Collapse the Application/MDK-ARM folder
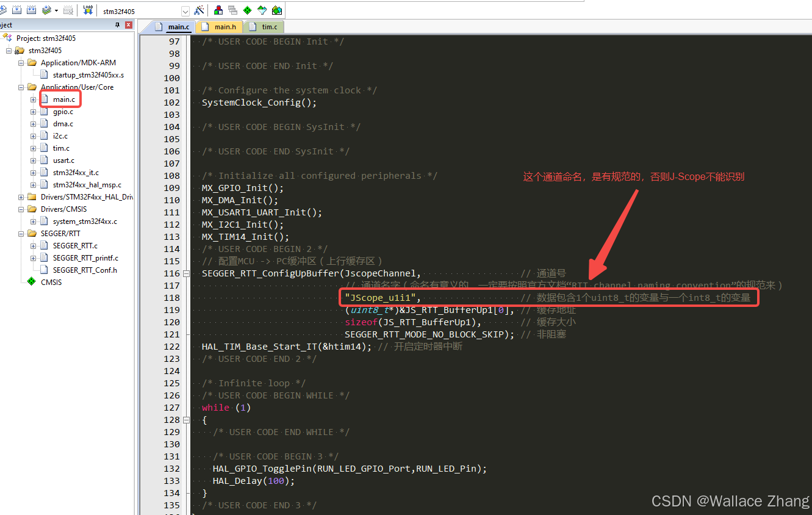 coord(21,63)
